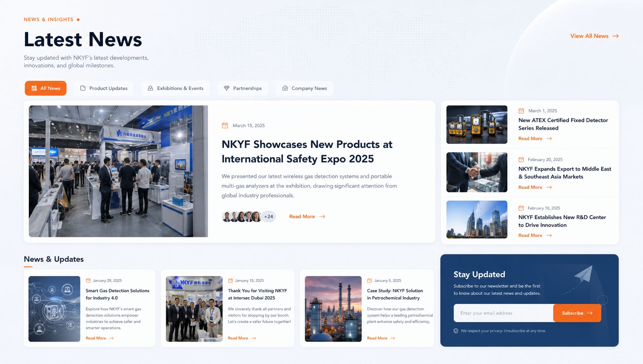Open New ATEX Certified Fixed Detector headline

(563, 124)
